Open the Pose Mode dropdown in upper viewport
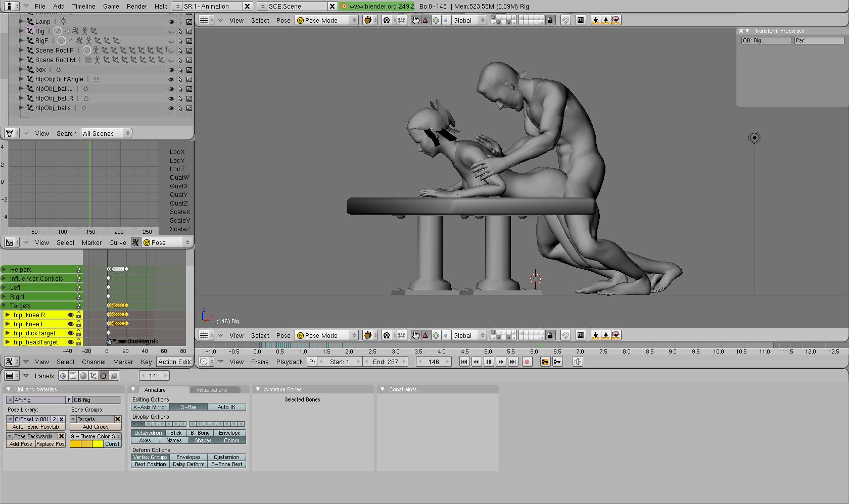 pos(326,20)
